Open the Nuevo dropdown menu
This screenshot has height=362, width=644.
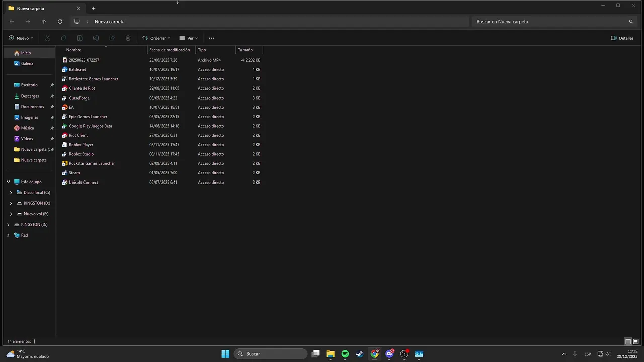point(21,38)
